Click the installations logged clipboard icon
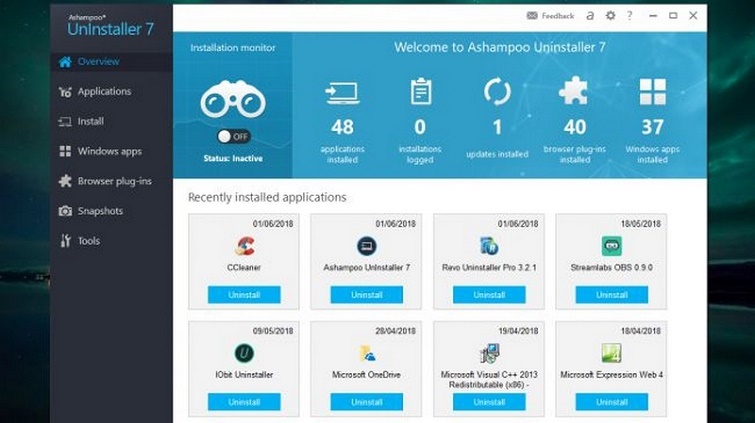Viewport: 755px width, 423px height. tap(420, 92)
